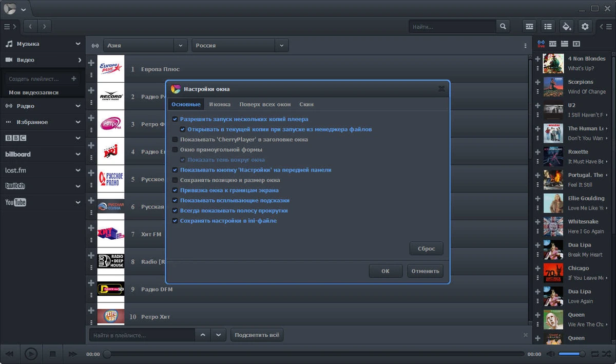This screenshot has width=616, height=364.
Task: Click 'Подсветить всё' button
Action: [x=257, y=335]
